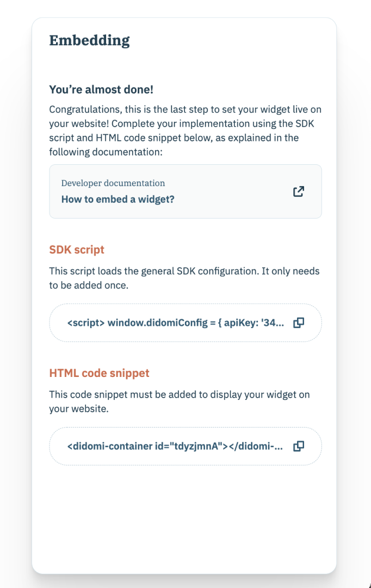The image size is (371, 588).
Task: Copy the SDK script with its copy icon
Action: point(299,323)
